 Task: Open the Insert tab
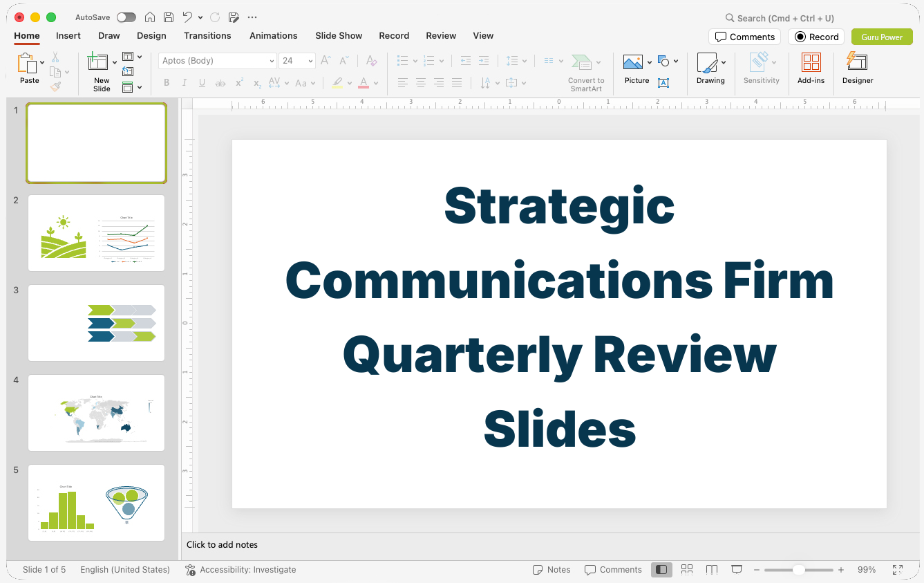coord(68,36)
